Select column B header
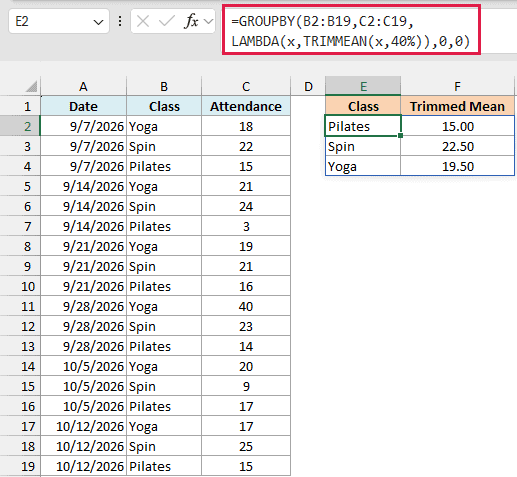The image size is (517, 477). pos(164,87)
